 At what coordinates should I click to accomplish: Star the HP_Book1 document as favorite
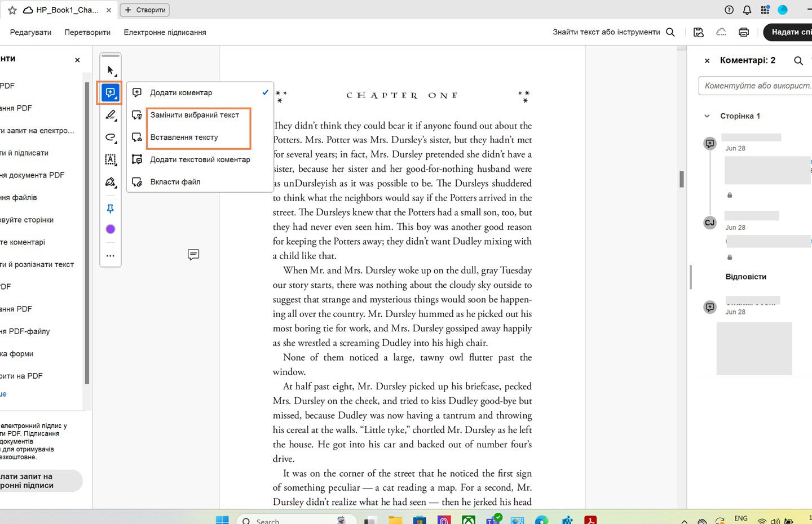click(12, 10)
